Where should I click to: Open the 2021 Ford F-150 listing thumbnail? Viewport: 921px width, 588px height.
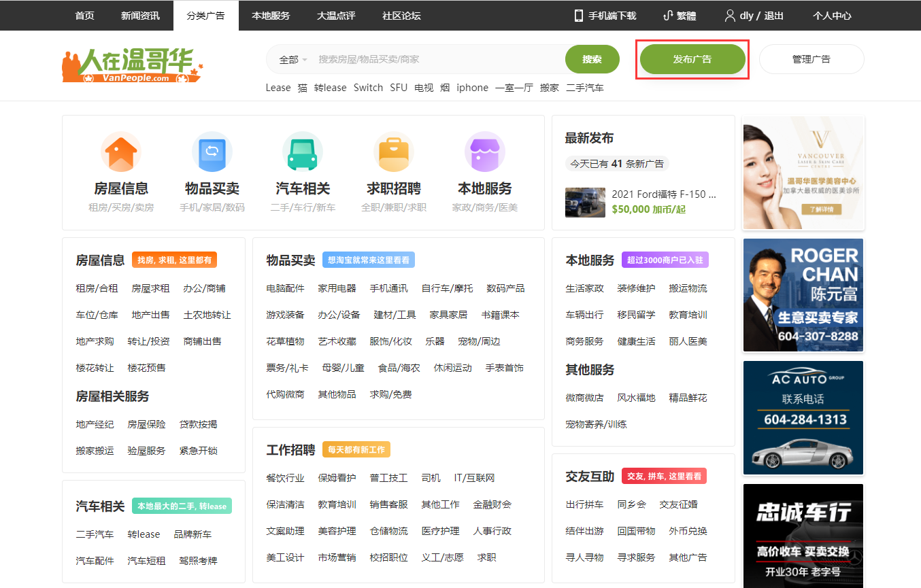tap(585, 202)
